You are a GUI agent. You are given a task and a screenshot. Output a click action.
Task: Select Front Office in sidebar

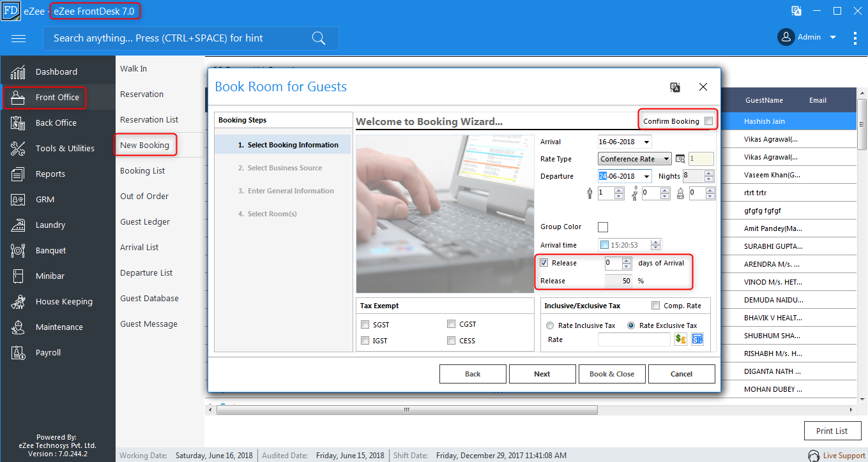click(57, 98)
